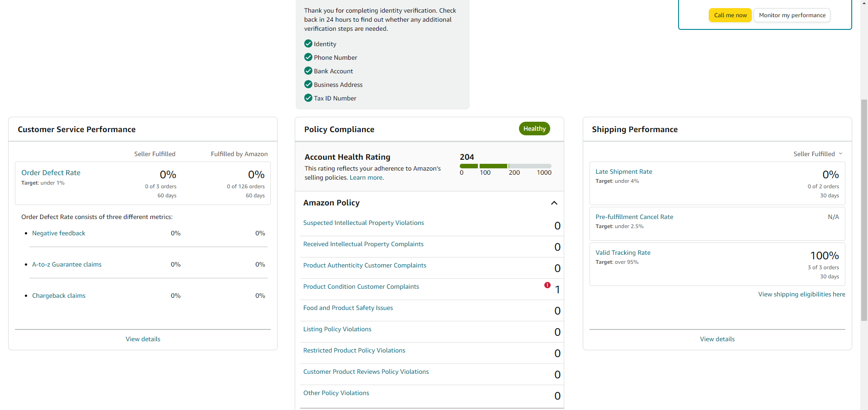Open Received Intellectual Property Complaints
Image resolution: width=868 pixels, height=410 pixels.
(363, 244)
